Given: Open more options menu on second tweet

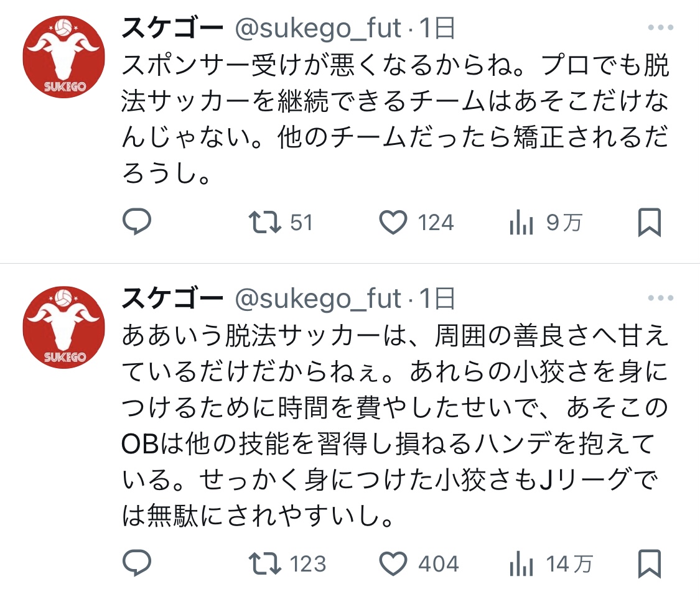Looking at the screenshot, I should click(661, 298).
